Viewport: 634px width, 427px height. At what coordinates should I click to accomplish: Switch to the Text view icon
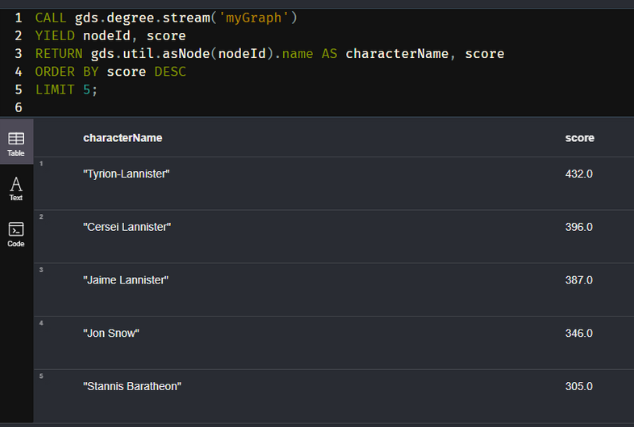pyautogui.click(x=16, y=187)
